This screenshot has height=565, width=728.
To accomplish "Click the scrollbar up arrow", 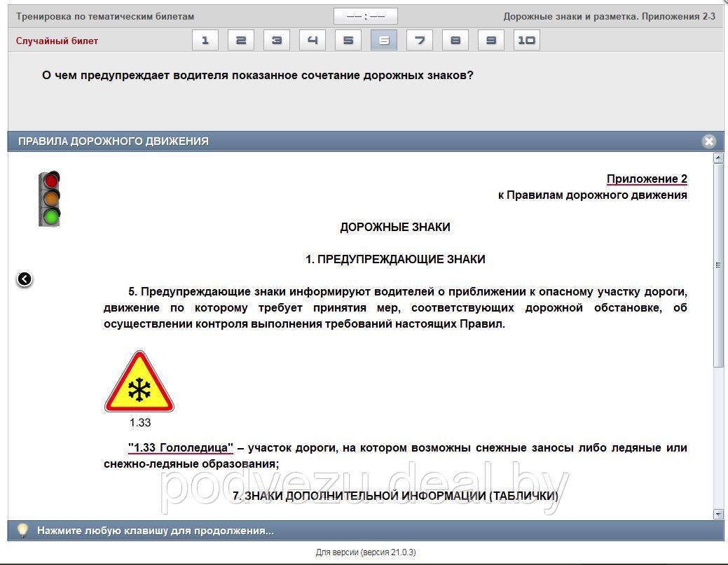I will [718, 158].
